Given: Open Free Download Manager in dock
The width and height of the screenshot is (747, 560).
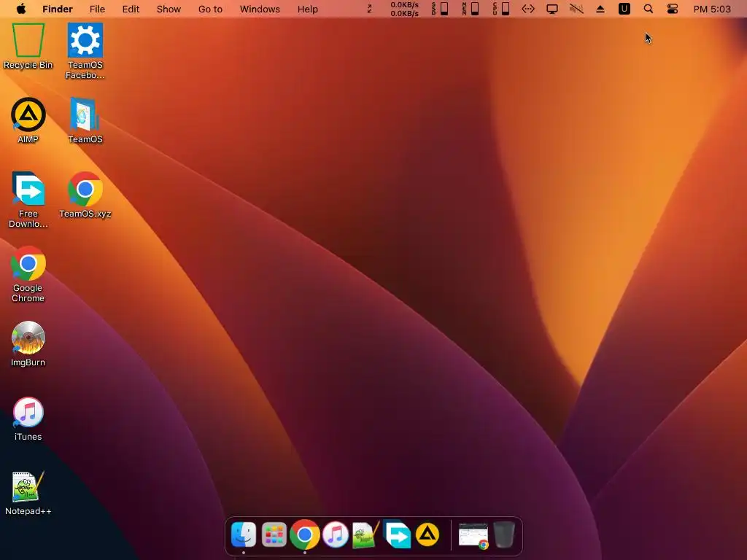Looking at the screenshot, I should pyautogui.click(x=397, y=534).
